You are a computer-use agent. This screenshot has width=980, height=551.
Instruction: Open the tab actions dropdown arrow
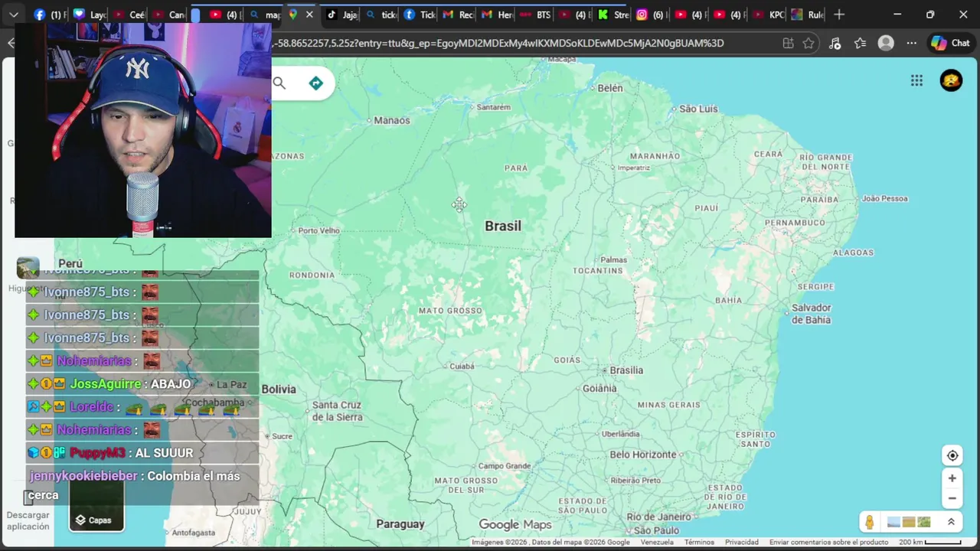click(14, 15)
